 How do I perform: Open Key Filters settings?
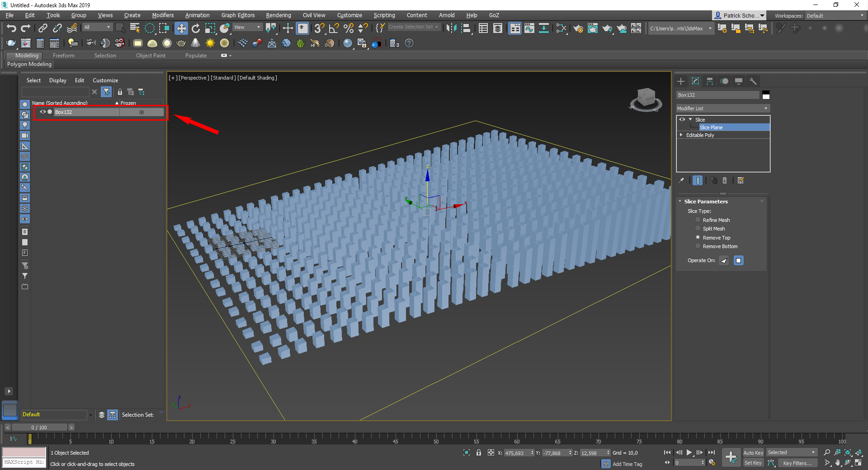pyautogui.click(x=797, y=463)
